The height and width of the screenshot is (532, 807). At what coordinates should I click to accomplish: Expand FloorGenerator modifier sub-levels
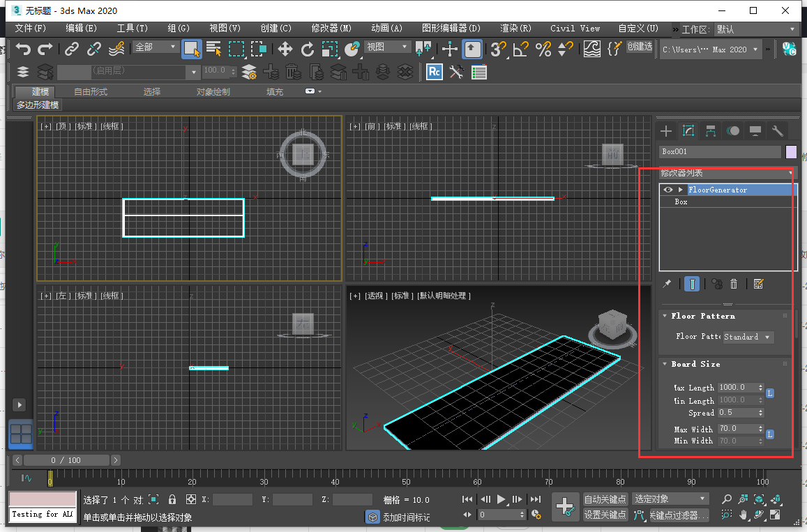coord(680,190)
